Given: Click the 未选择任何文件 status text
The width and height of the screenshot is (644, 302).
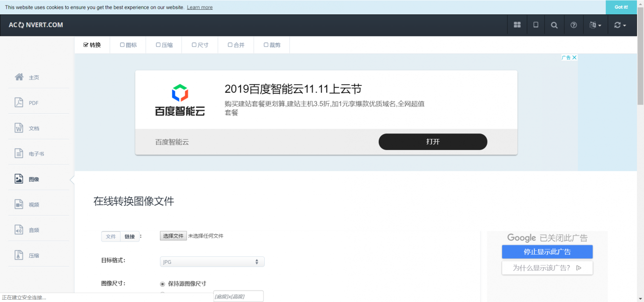Looking at the screenshot, I should click(x=206, y=236).
